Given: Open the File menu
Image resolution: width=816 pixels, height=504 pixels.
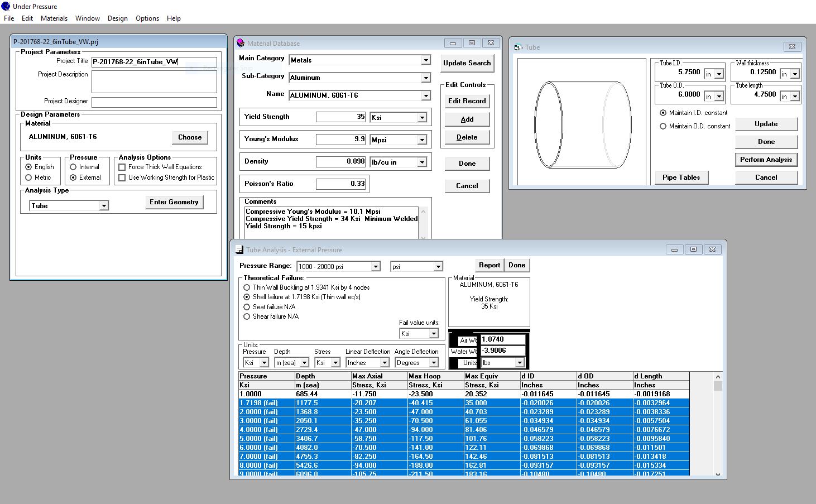Looking at the screenshot, I should click(x=9, y=18).
